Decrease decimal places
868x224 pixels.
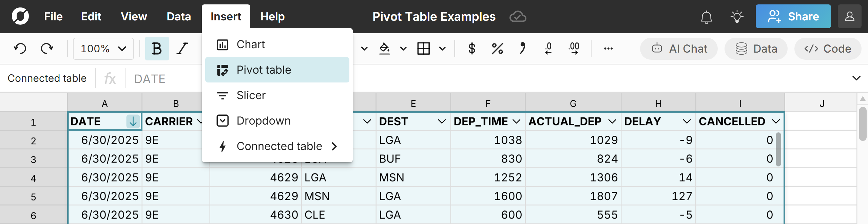(x=548, y=49)
